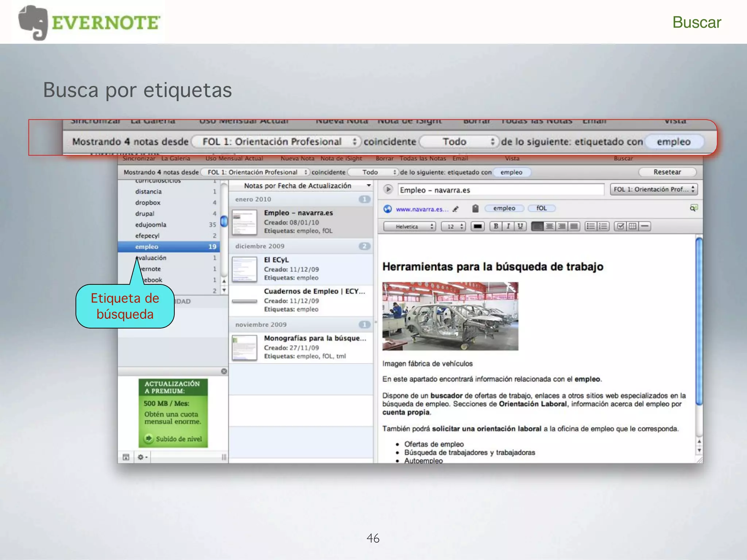Select the 'edujoomla' tag in sidebar
This screenshot has height=560, width=747.
(x=151, y=225)
